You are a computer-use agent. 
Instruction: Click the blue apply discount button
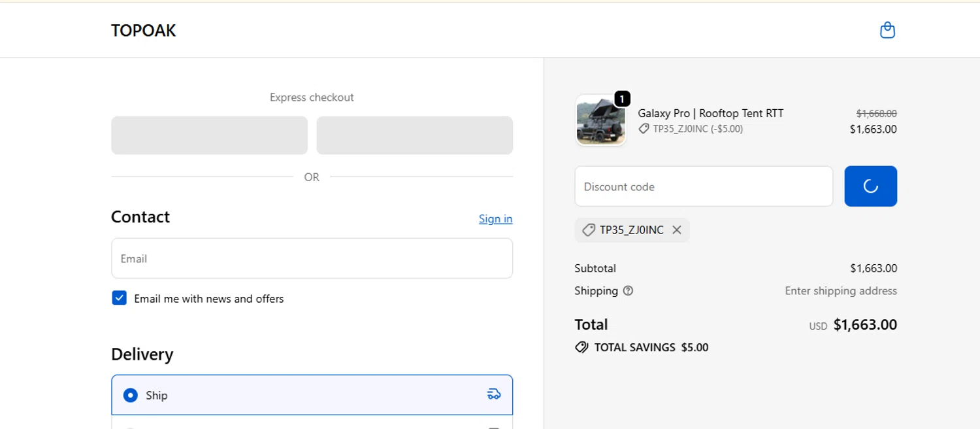870,186
